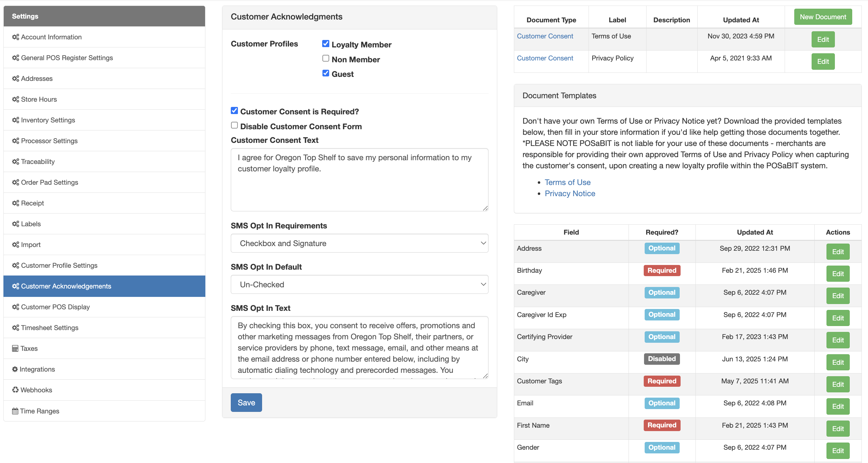Click the gear icon beside Account Information

click(x=15, y=37)
